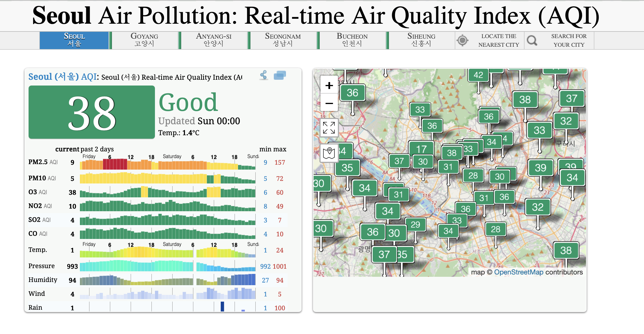Click the map zoom in plus button
The height and width of the screenshot is (334, 644).
pyautogui.click(x=329, y=85)
